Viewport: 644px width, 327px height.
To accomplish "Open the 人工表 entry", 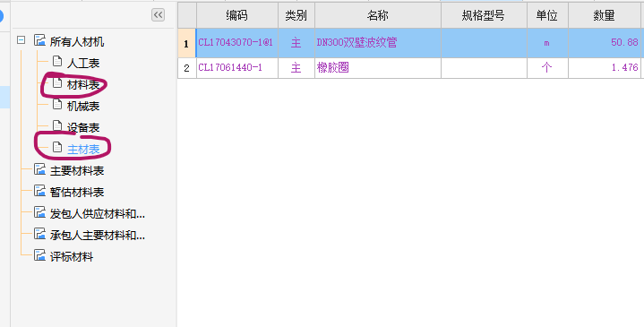I will 83,63.
